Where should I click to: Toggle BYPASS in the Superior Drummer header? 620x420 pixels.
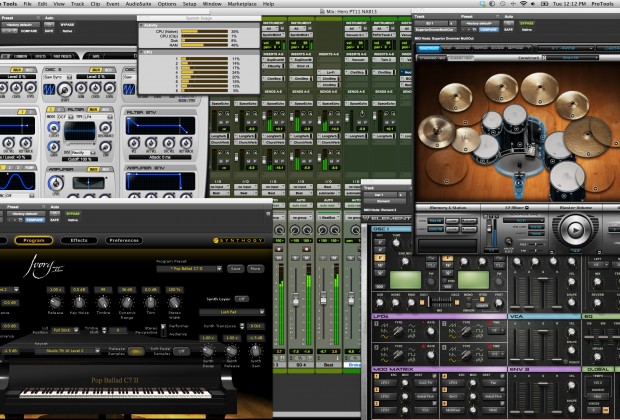[x=527, y=23]
